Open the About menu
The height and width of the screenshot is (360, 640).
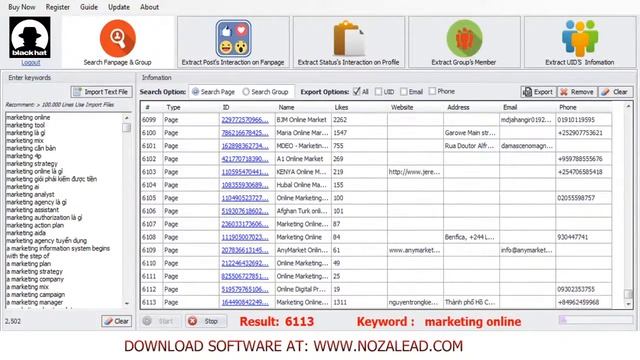click(x=149, y=7)
